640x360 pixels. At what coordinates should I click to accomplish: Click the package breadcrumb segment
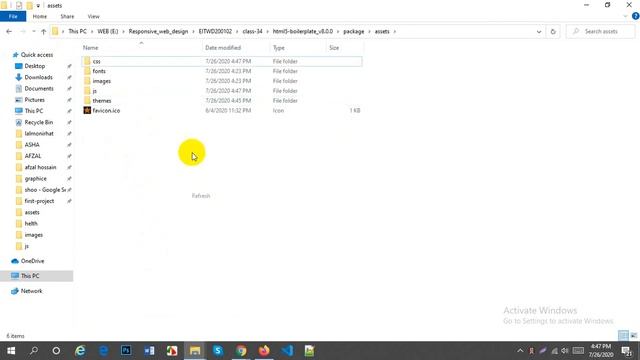tap(353, 31)
